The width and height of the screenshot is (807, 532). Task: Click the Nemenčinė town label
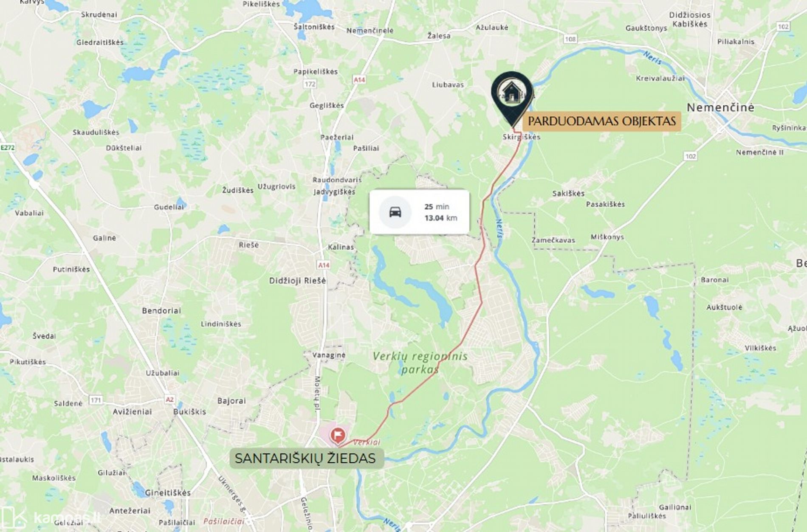point(720,107)
